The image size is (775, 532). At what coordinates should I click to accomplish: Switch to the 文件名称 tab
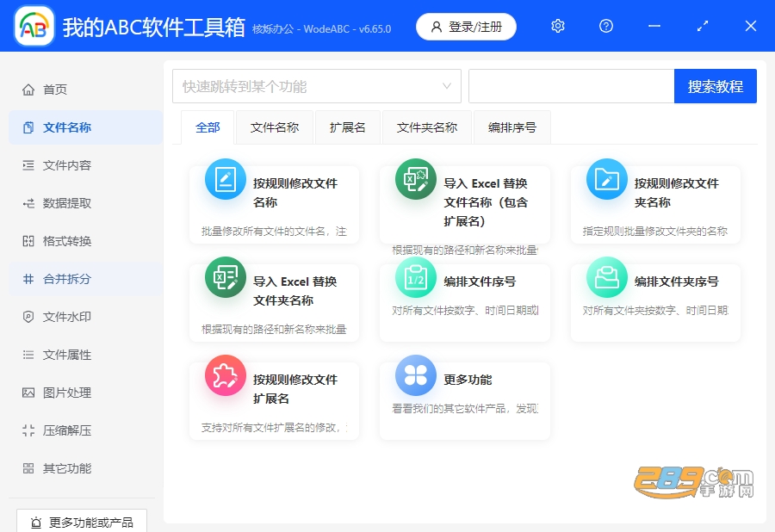point(275,127)
